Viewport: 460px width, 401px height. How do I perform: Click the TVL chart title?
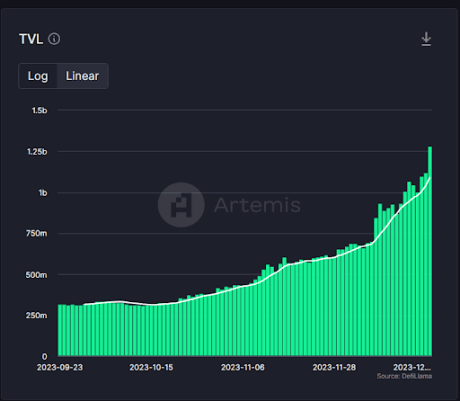click(31, 39)
